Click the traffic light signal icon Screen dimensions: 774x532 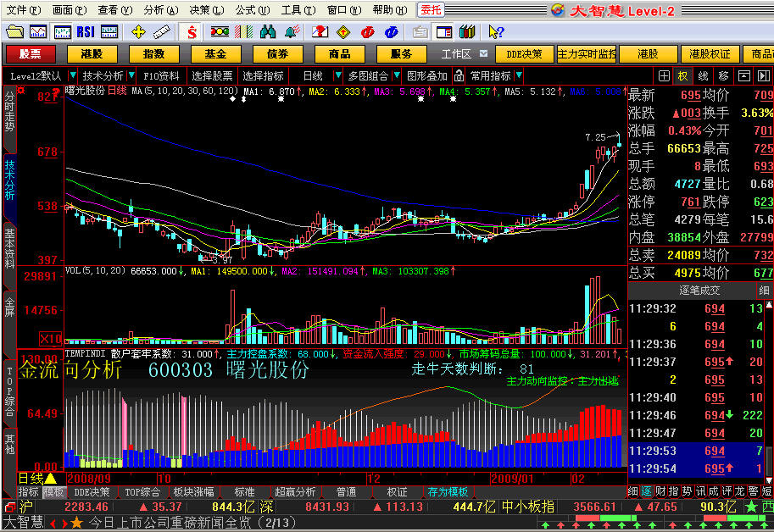pyautogui.click(x=220, y=32)
